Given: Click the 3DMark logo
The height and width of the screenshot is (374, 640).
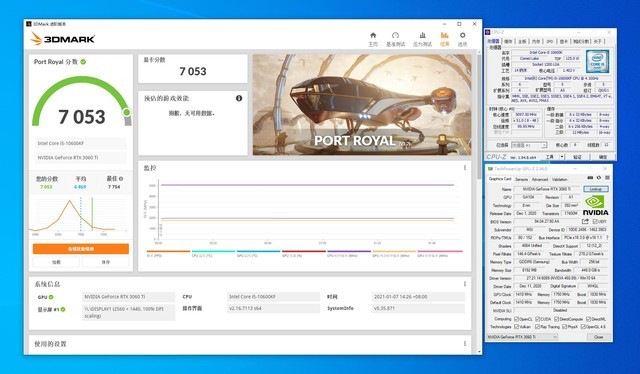Looking at the screenshot, I should pos(62,39).
